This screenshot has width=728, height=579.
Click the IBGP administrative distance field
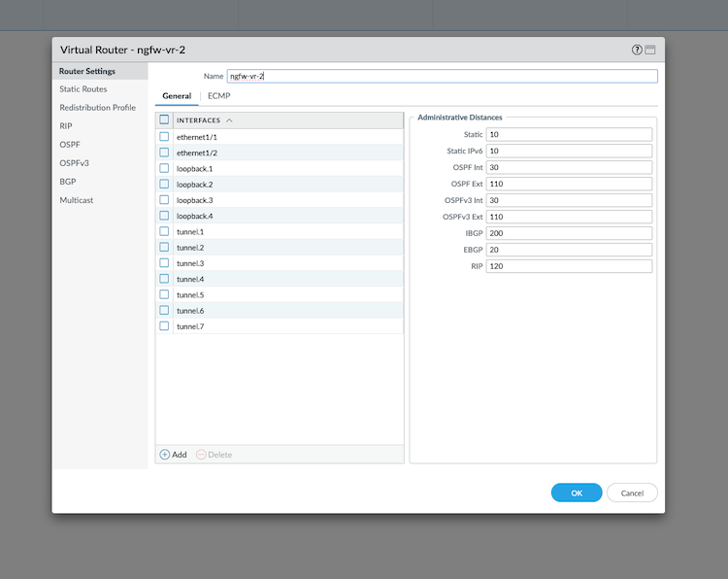point(568,233)
